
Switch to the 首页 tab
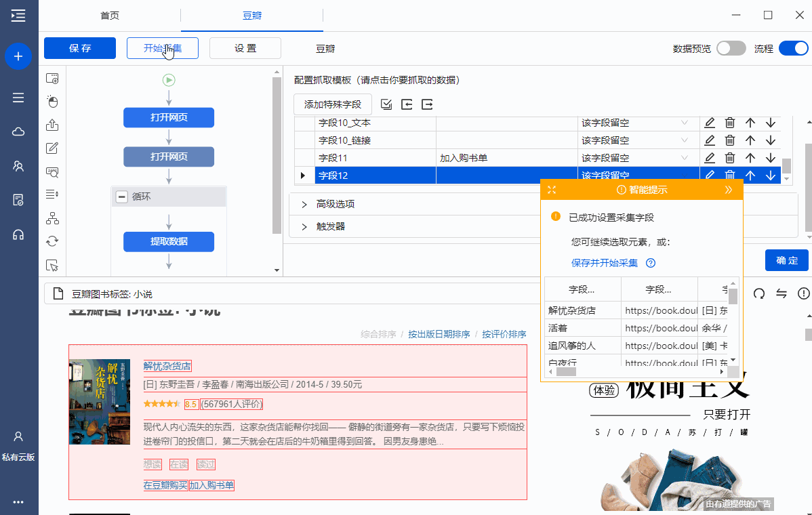point(110,16)
